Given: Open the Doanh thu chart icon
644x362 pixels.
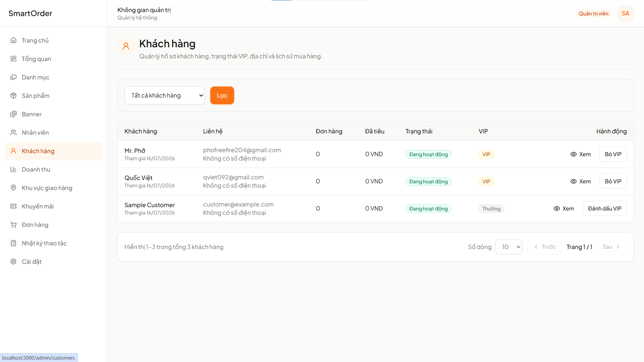Looking at the screenshot, I should 13,169.
